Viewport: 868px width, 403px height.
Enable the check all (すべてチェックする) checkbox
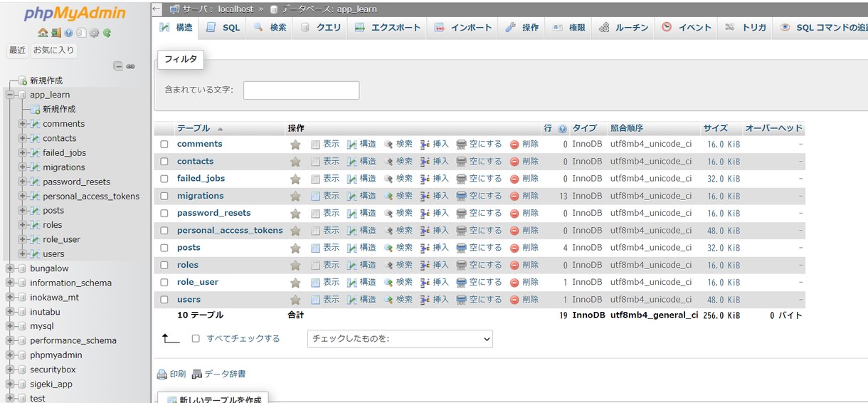[196, 339]
